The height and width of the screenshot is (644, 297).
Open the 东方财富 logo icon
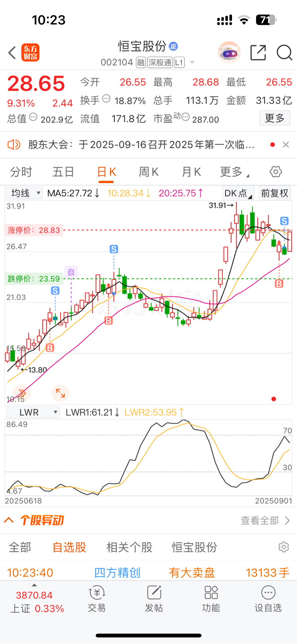click(31, 53)
